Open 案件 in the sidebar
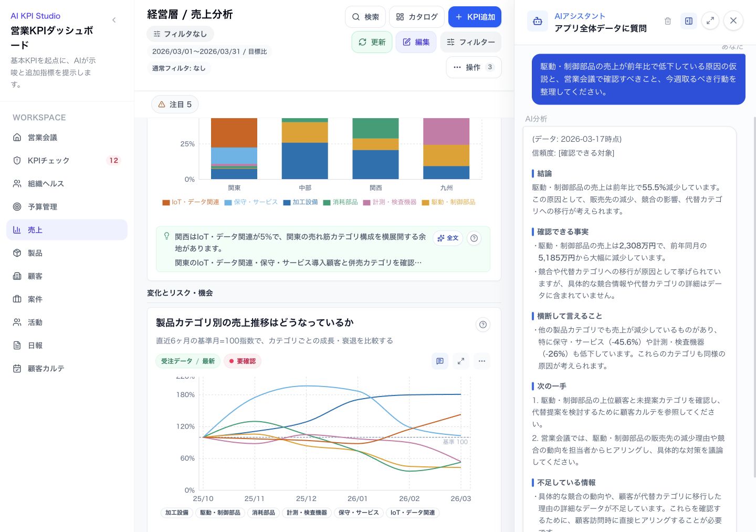The image size is (756, 532). point(67,299)
